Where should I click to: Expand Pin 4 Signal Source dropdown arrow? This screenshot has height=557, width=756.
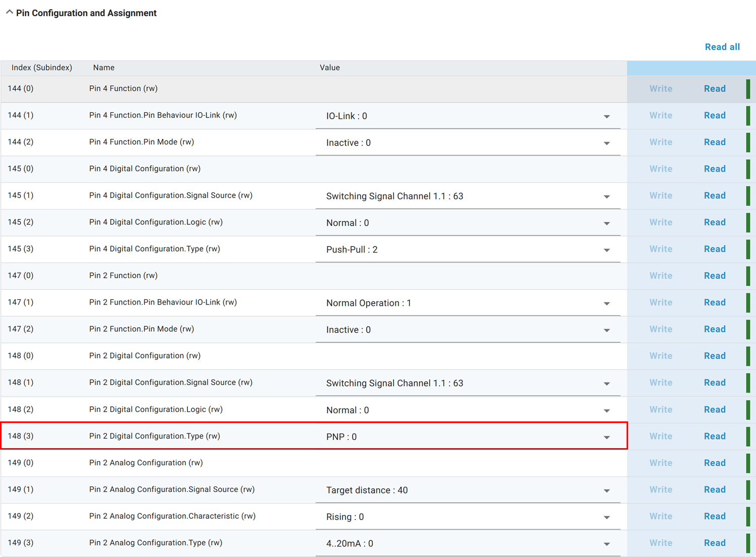[x=606, y=197]
